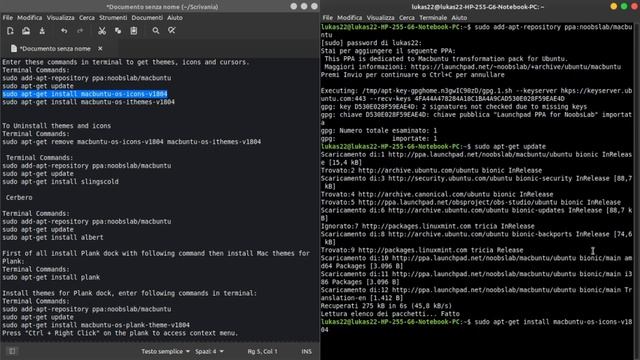Click the 'sudo apt-get install macbuntu-os-ithemes-v1804' line

(89, 102)
